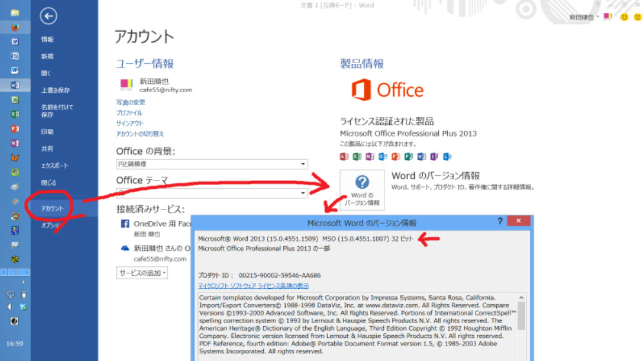This screenshot has height=361, width=644.
Task: Click the Office logo in product information
Action: pyautogui.click(x=387, y=90)
